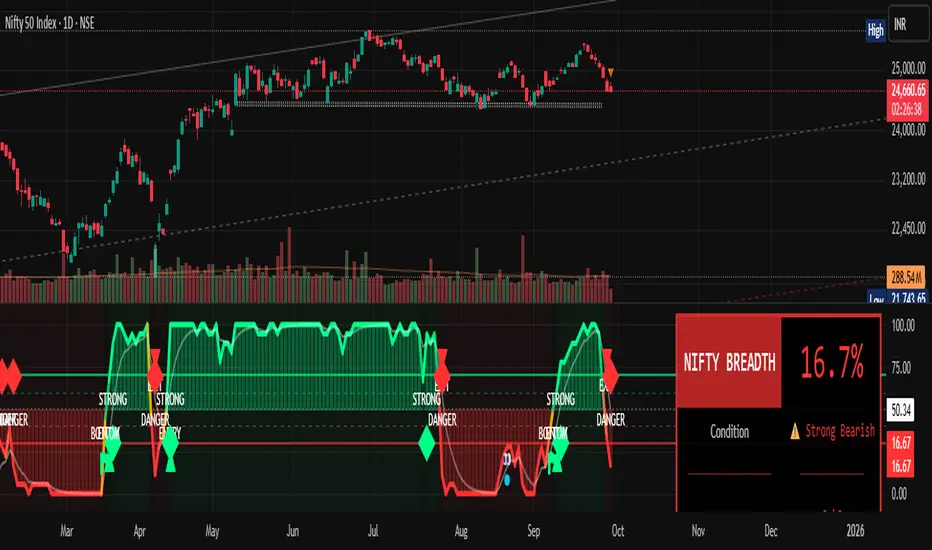
Task: Click the 02:26:38 bar countdown timer
Action: (x=908, y=109)
